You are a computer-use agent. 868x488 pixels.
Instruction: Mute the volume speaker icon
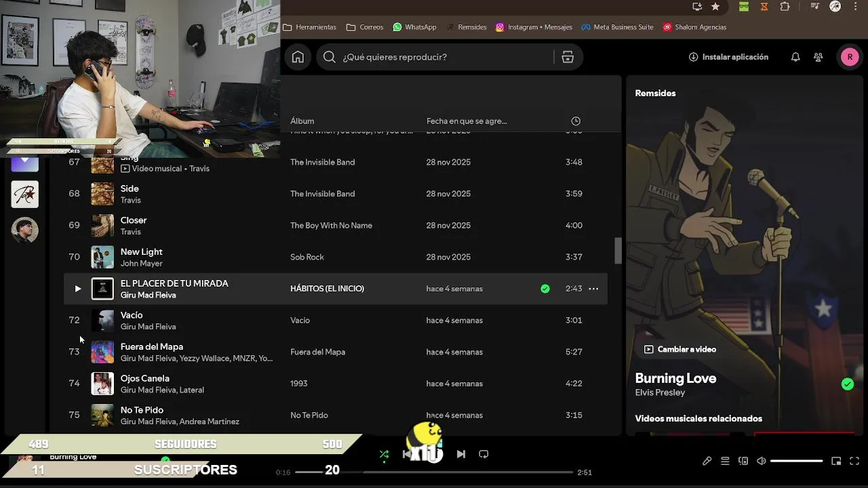(x=762, y=461)
